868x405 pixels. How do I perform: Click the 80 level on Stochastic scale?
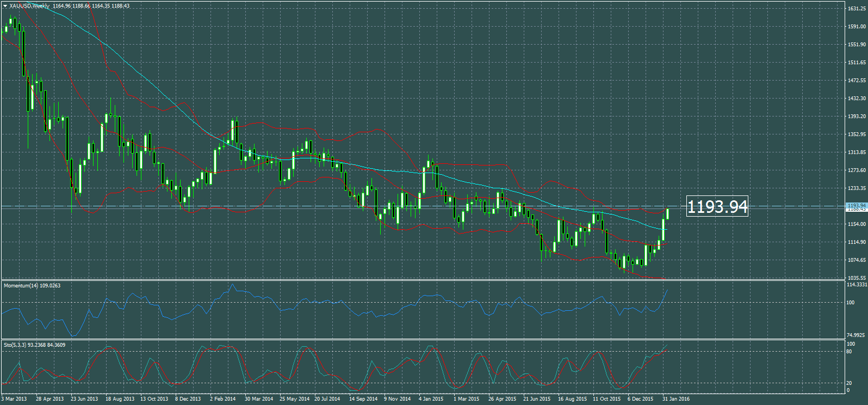point(849,352)
